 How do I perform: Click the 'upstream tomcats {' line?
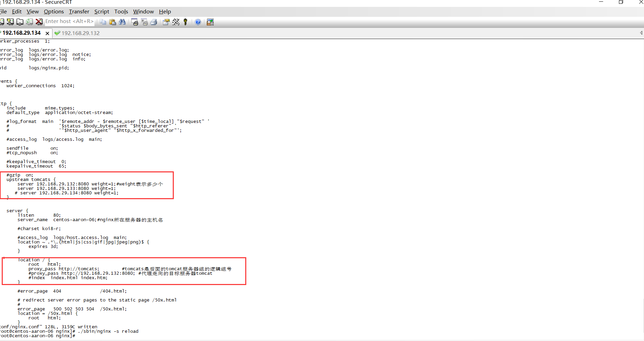pos(31,180)
